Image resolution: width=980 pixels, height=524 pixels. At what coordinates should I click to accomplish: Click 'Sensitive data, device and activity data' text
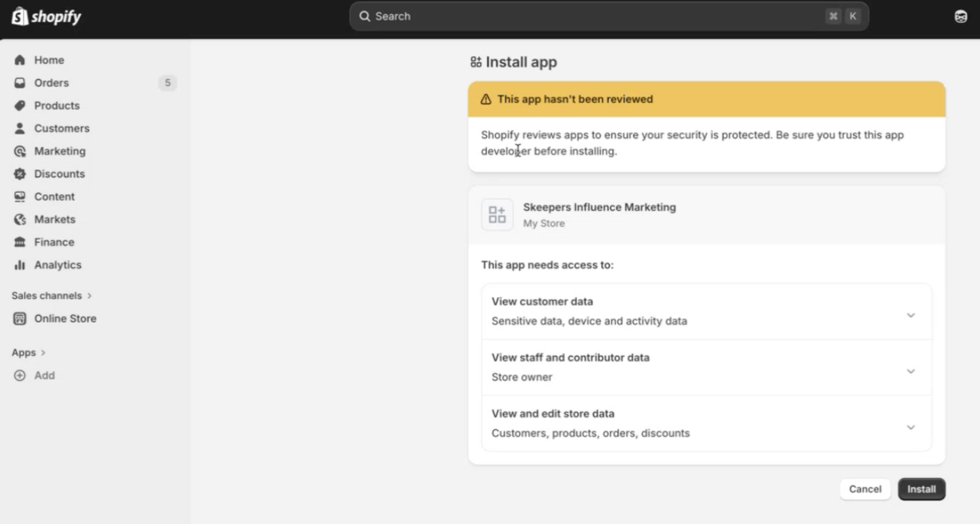coord(589,321)
